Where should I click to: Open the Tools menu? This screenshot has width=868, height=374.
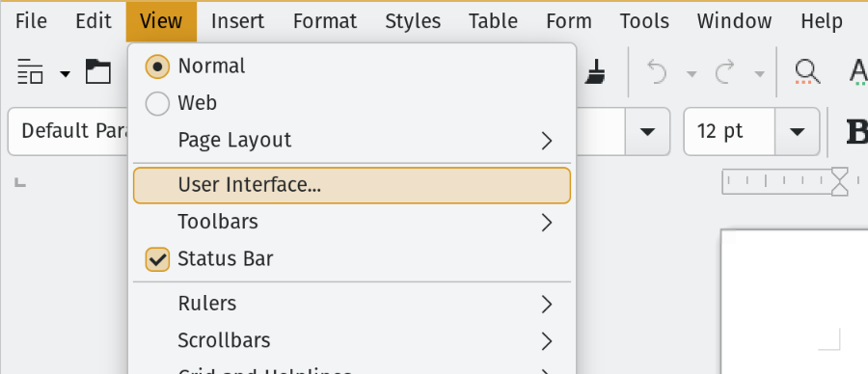tap(644, 21)
